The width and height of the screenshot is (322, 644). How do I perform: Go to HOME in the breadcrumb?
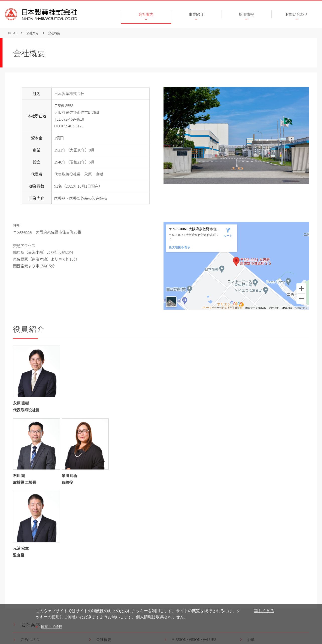point(12,33)
